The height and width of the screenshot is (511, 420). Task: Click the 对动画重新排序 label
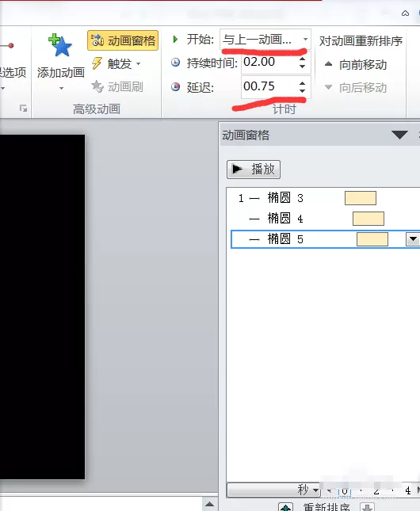pos(361,40)
